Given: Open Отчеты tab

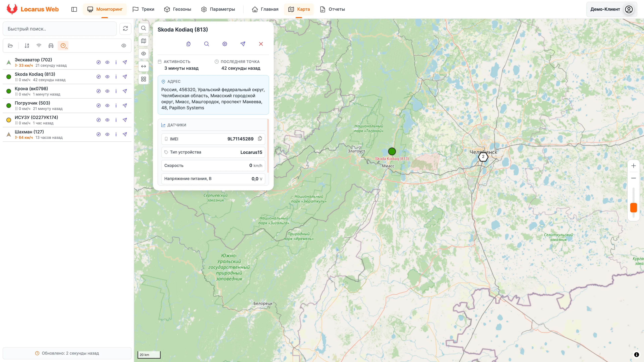Looking at the screenshot, I should tap(333, 9).
